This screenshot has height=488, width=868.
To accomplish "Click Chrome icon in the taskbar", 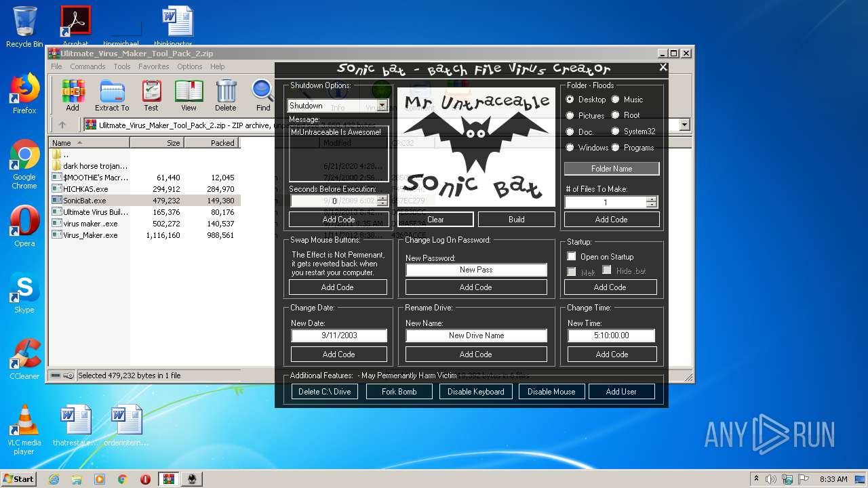I will pyautogui.click(x=123, y=479).
